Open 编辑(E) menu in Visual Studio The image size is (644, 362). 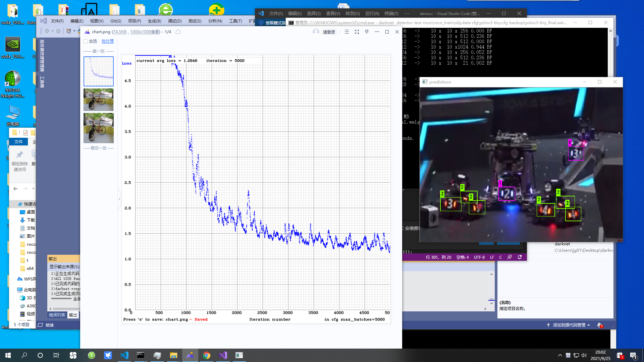(77, 21)
